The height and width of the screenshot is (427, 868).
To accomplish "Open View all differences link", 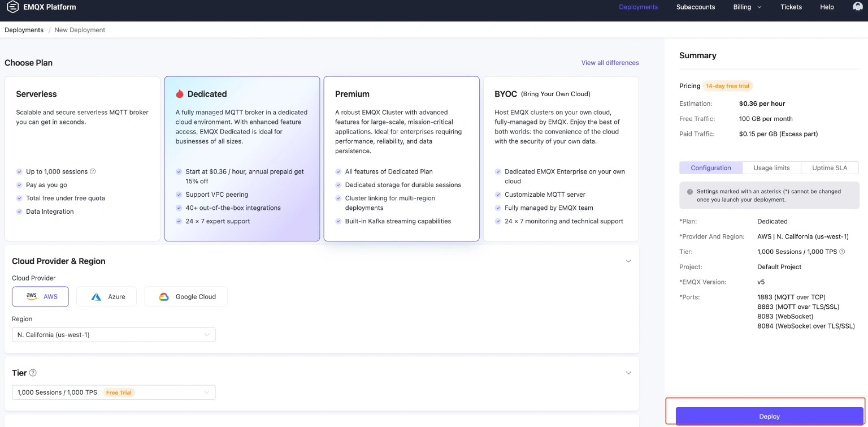I will click(x=610, y=63).
